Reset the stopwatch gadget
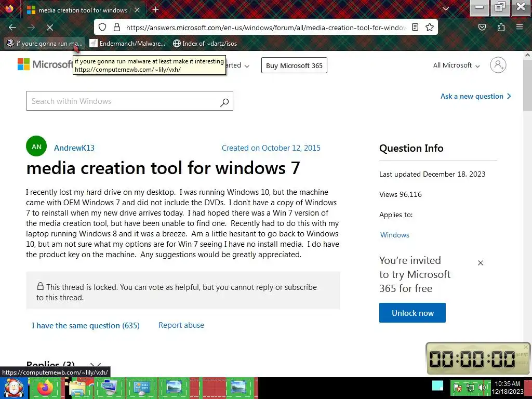This screenshot has height=399, width=532. (522, 363)
